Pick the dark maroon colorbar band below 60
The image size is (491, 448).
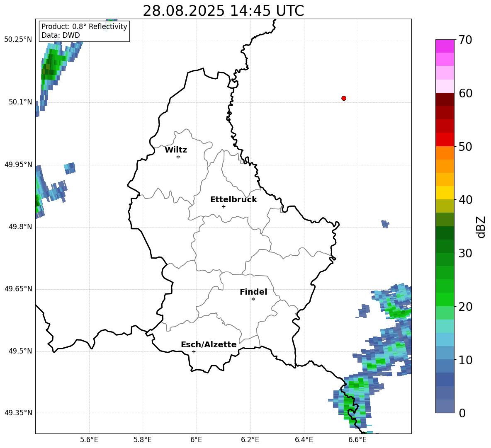[445, 99]
